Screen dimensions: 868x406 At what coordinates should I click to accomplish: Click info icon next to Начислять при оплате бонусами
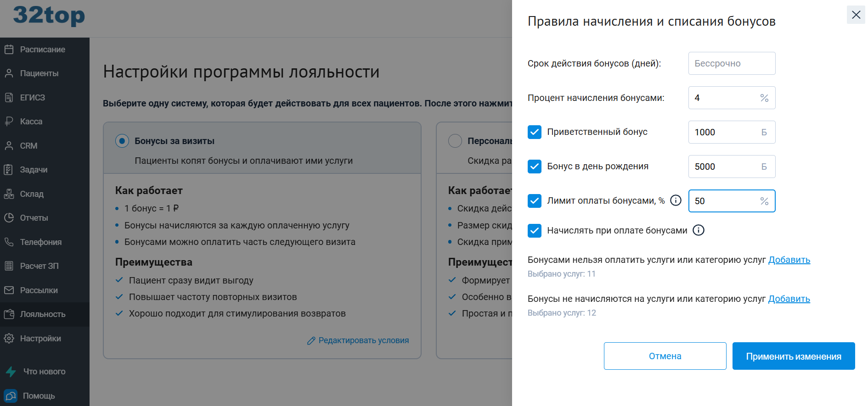tap(698, 230)
